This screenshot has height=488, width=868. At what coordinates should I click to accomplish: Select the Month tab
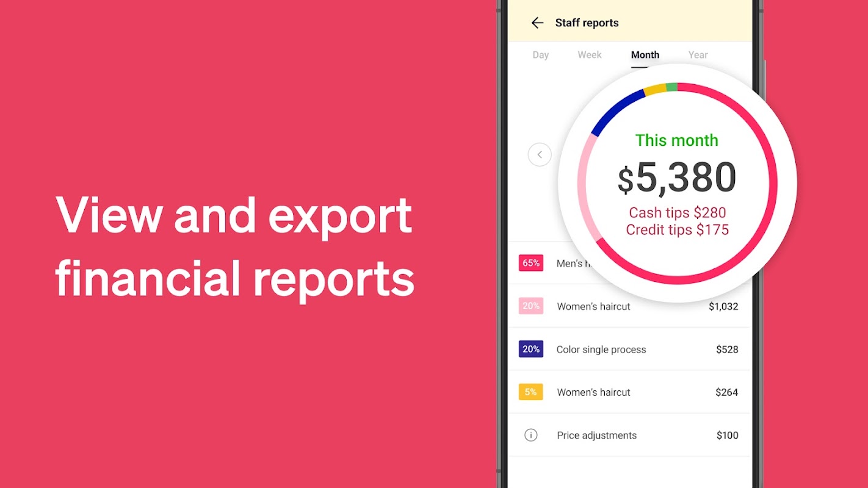[x=645, y=55]
